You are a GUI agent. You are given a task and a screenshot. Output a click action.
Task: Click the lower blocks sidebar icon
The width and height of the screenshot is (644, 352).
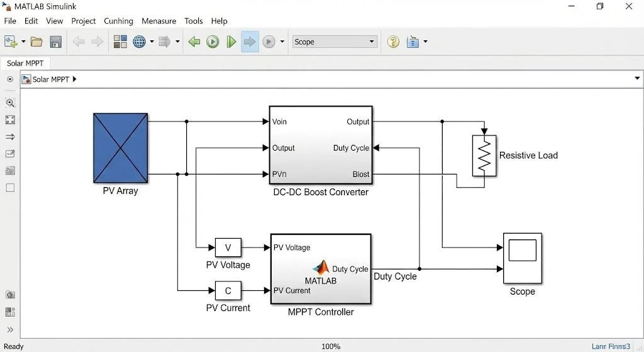[10, 312]
